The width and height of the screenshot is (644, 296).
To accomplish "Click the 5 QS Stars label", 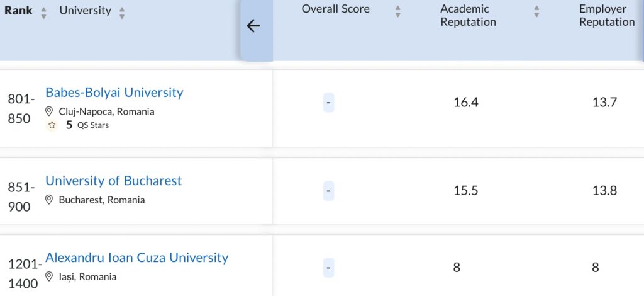I will click(x=87, y=125).
